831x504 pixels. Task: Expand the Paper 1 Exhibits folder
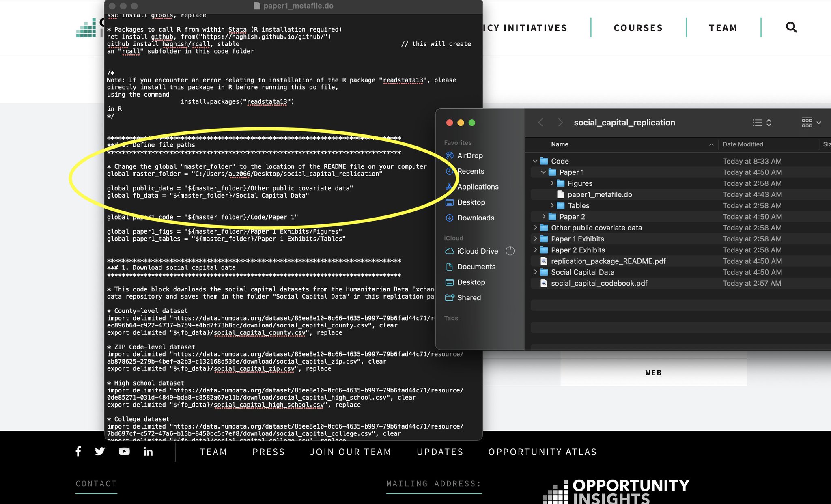(535, 239)
